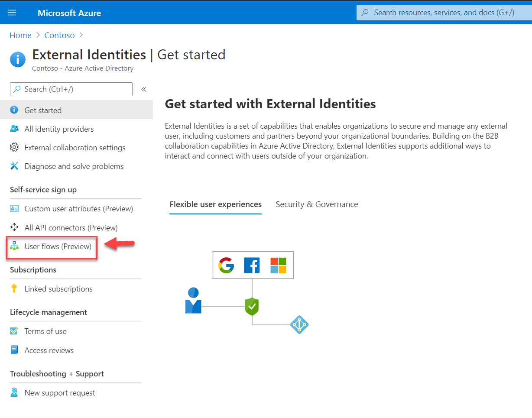Viewport: 532px width, 418px height.
Task: Focus the side menu Search (Ctrl+/) box
Action: click(x=71, y=89)
